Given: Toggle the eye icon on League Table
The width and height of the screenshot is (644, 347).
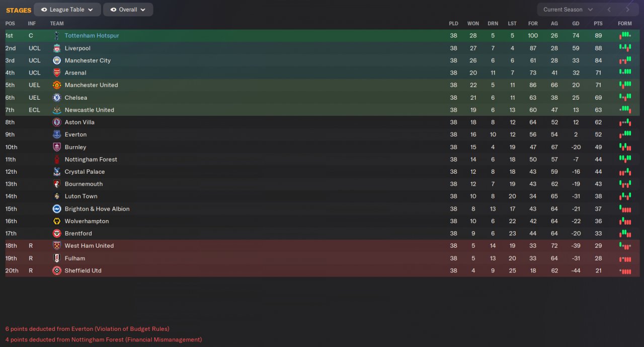Looking at the screenshot, I should pos(44,10).
